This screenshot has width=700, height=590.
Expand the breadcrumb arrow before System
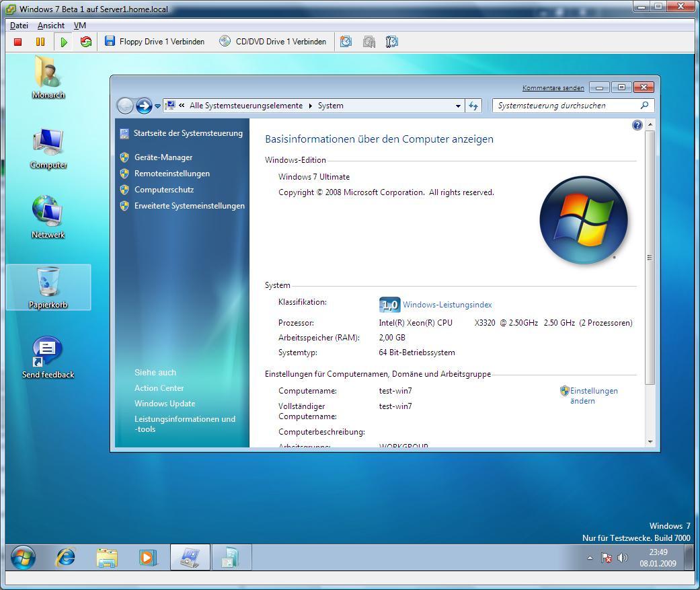tap(310, 106)
